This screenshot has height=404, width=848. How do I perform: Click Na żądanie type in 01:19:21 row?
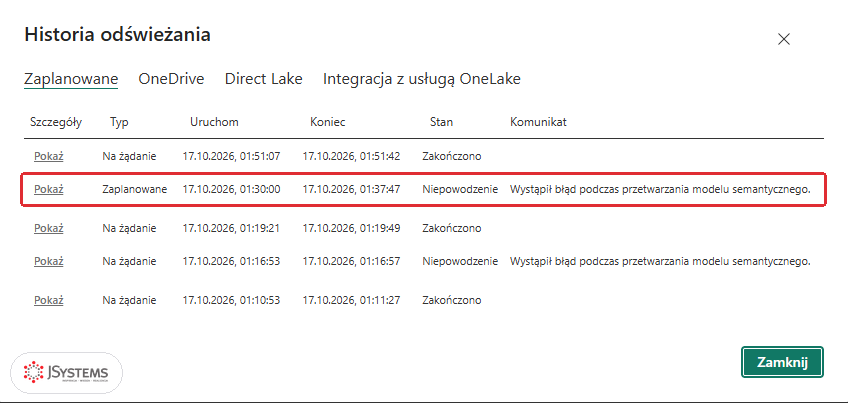click(129, 228)
